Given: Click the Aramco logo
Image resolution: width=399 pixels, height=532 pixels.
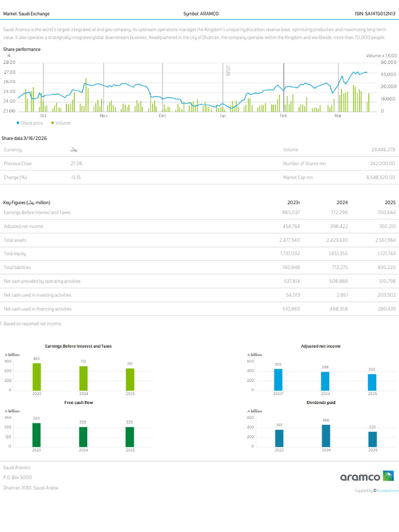Looking at the screenshot, I should [x=367, y=476].
